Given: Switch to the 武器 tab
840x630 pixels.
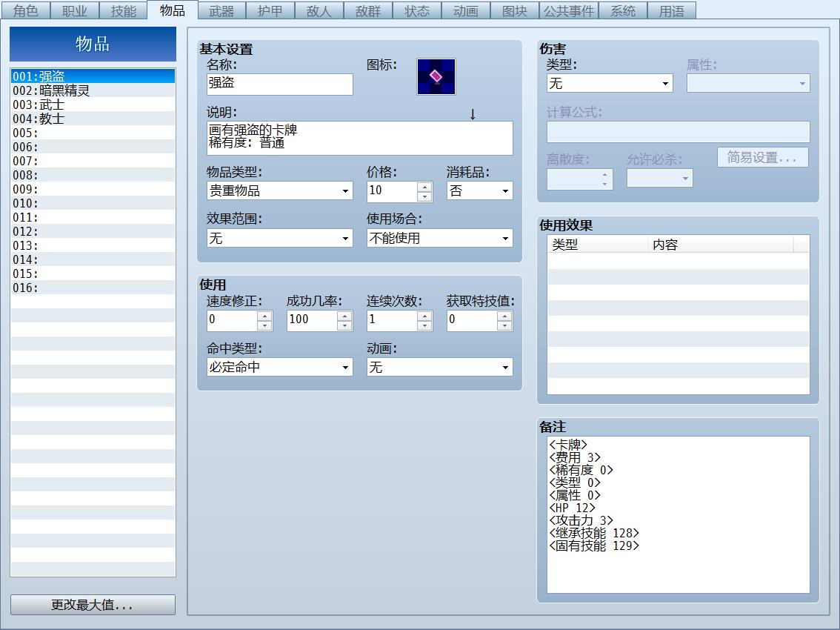Looking at the screenshot, I should (x=221, y=10).
